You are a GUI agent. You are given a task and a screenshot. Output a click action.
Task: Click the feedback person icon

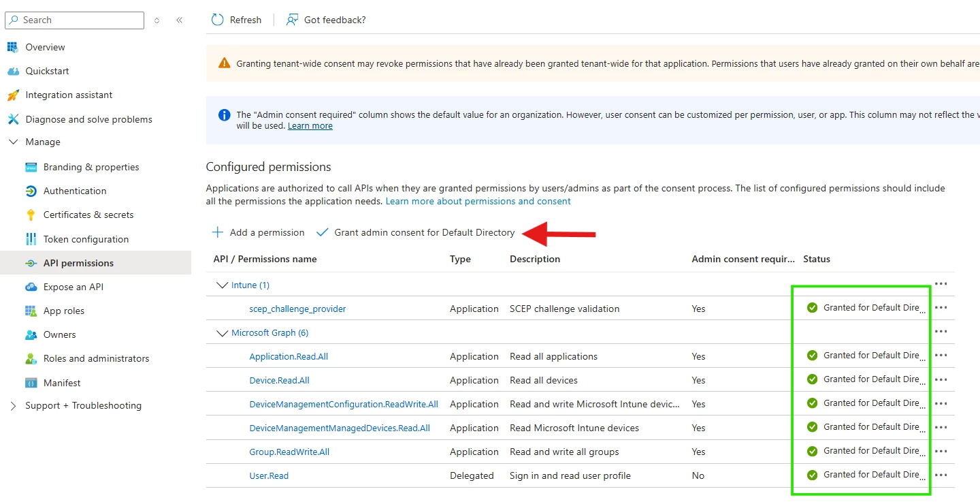point(292,20)
